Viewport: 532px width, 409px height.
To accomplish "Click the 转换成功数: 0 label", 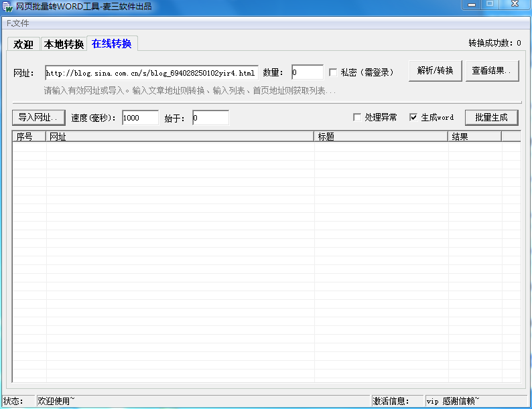I will (x=494, y=43).
